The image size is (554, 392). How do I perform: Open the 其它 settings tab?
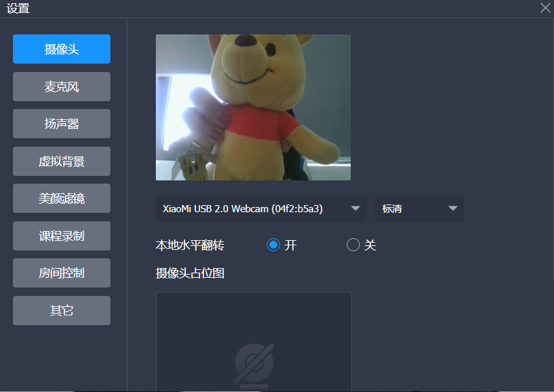coord(62,310)
